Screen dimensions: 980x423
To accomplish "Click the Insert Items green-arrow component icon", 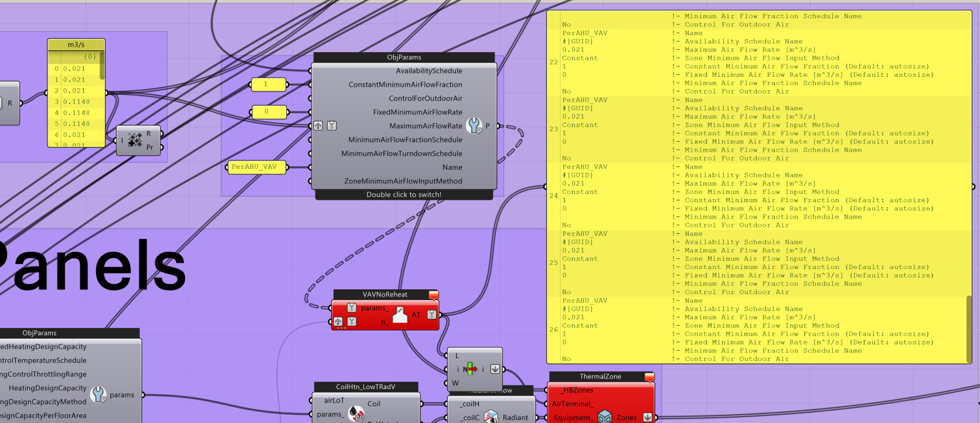I will click(470, 369).
